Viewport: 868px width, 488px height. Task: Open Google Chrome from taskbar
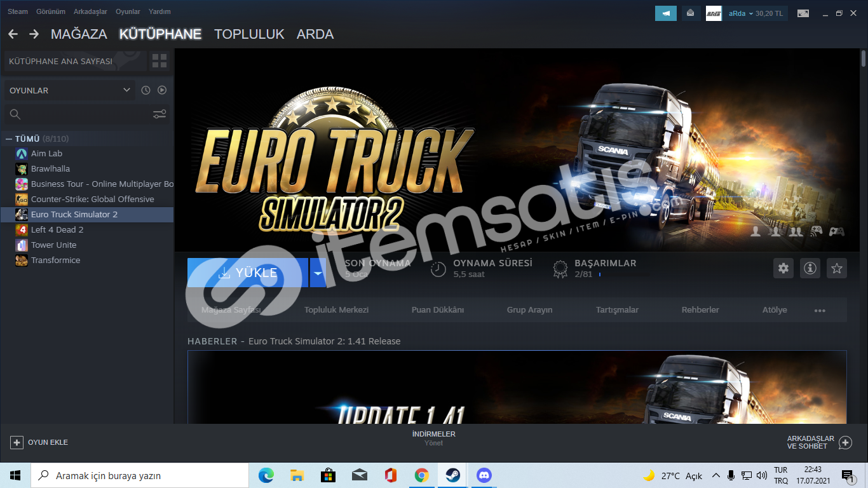pos(421,475)
